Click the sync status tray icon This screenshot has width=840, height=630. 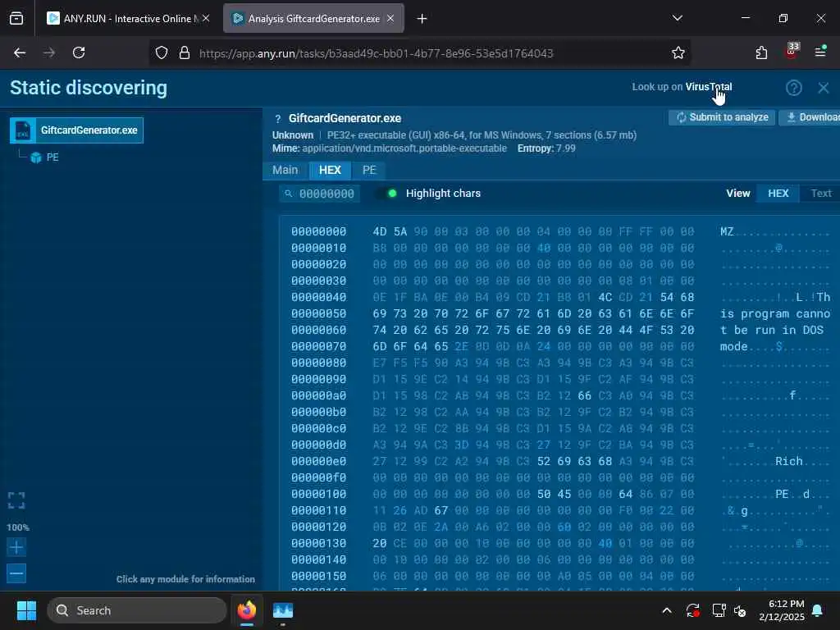692,610
